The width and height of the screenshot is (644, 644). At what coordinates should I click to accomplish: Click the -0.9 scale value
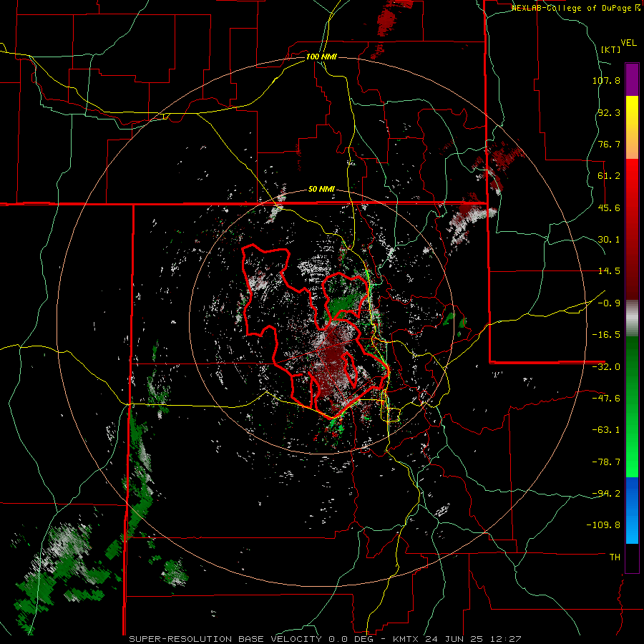point(609,303)
